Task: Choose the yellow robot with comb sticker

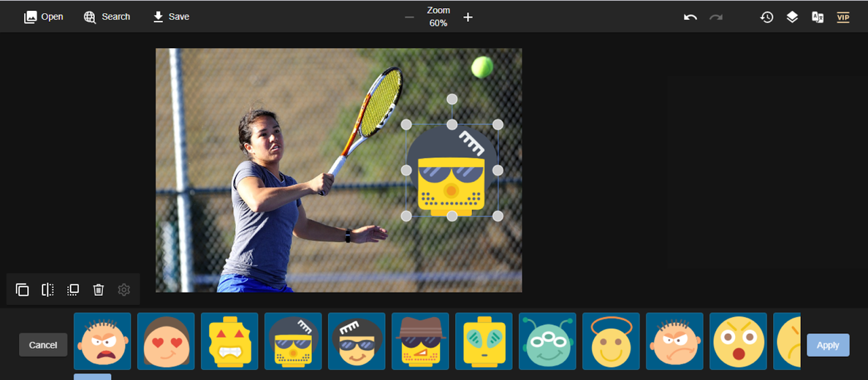Action: (293, 341)
